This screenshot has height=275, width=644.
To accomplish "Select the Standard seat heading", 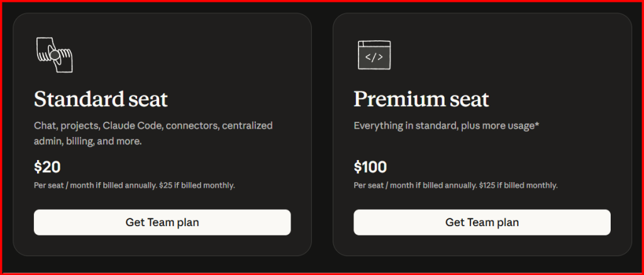I will (x=101, y=99).
